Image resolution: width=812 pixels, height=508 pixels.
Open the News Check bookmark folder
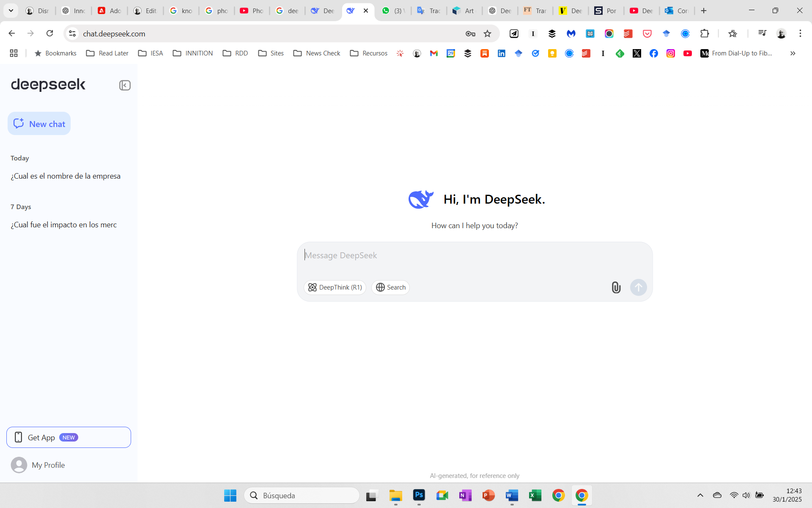317,53
